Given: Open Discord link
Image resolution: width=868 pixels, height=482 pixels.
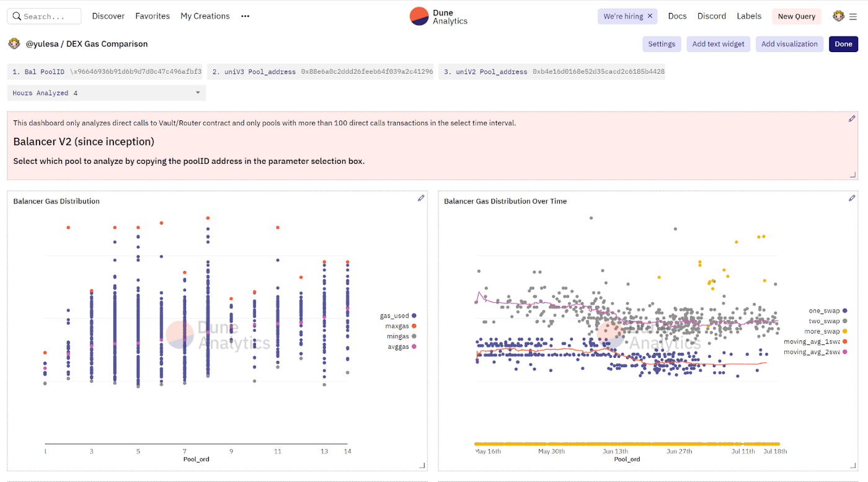Looking at the screenshot, I should coord(712,16).
